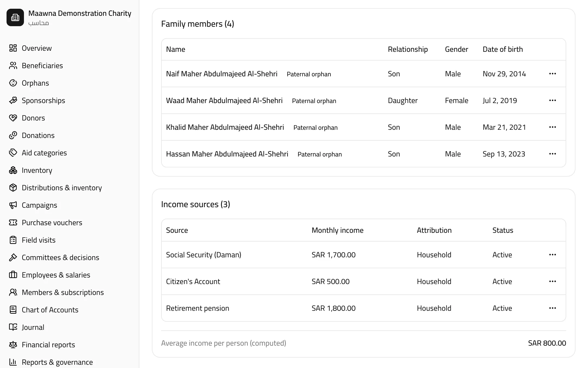The height and width of the screenshot is (368, 588).
Task: Click the Campaigns megaphone icon
Action: click(13, 205)
